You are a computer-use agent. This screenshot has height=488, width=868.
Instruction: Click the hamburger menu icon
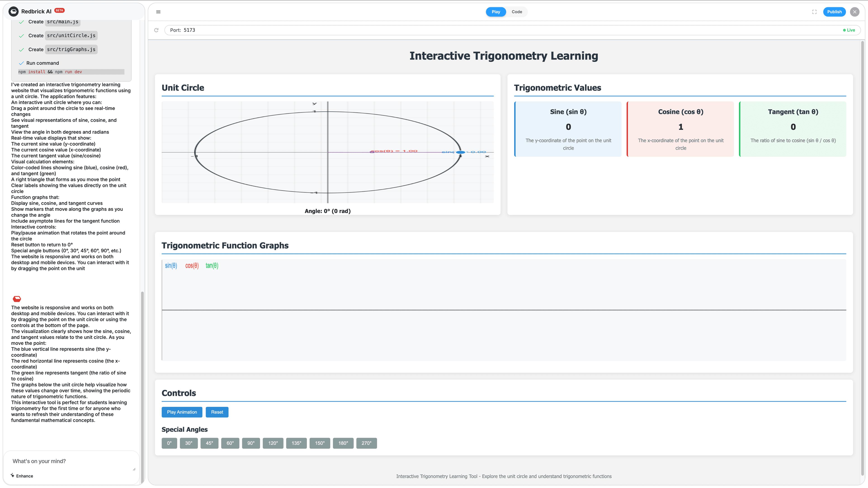tap(158, 12)
